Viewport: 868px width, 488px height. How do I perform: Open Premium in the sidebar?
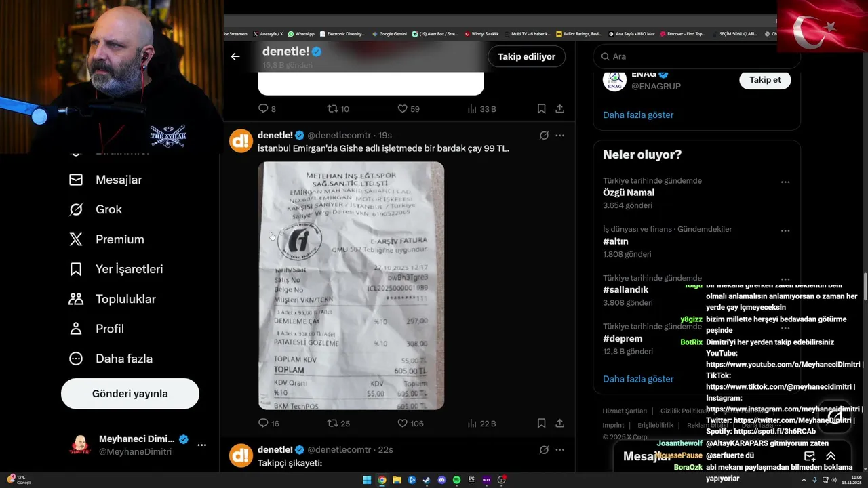click(x=106, y=239)
